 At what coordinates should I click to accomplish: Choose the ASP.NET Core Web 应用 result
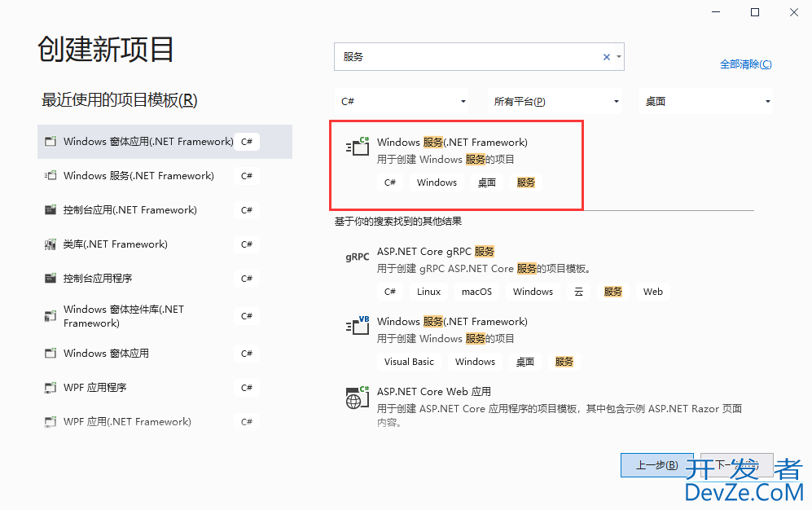click(544, 407)
